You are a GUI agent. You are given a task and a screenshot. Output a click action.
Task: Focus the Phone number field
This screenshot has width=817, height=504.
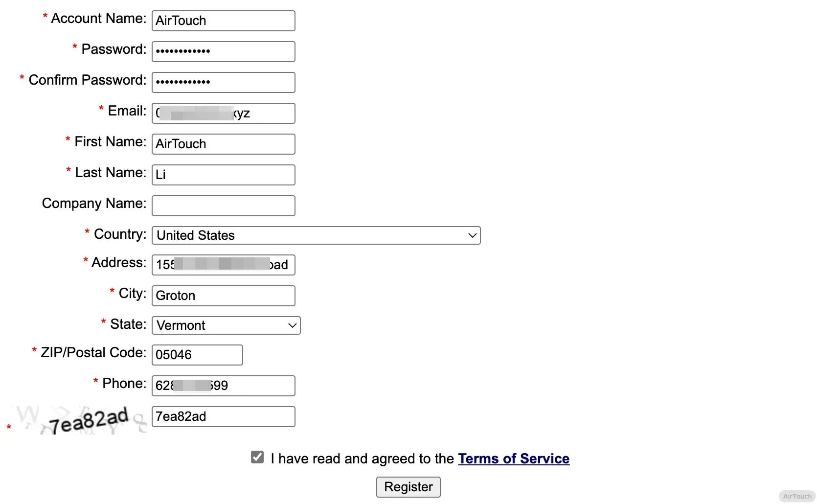(x=223, y=386)
